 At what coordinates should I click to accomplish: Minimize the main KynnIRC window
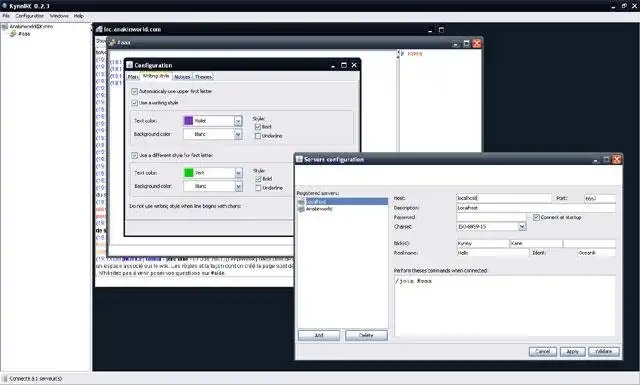(x=613, y=6)
